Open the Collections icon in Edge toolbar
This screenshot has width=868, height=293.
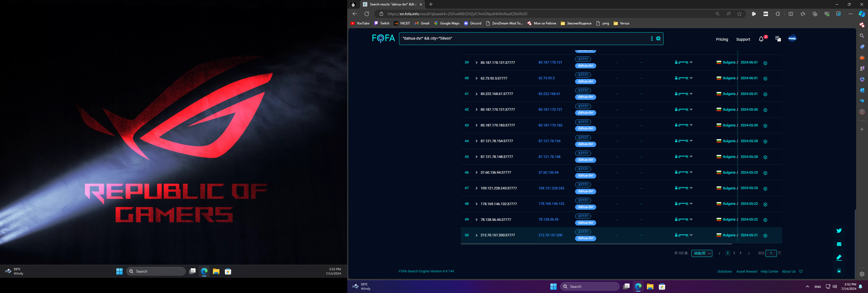coord(815,14)
